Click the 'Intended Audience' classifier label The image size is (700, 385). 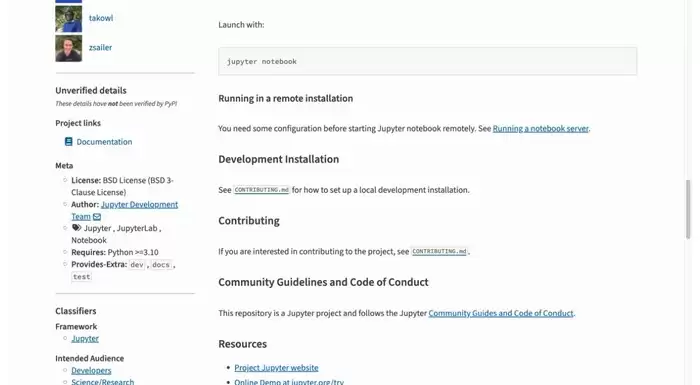pyautogui.click(x=90, y=358)
